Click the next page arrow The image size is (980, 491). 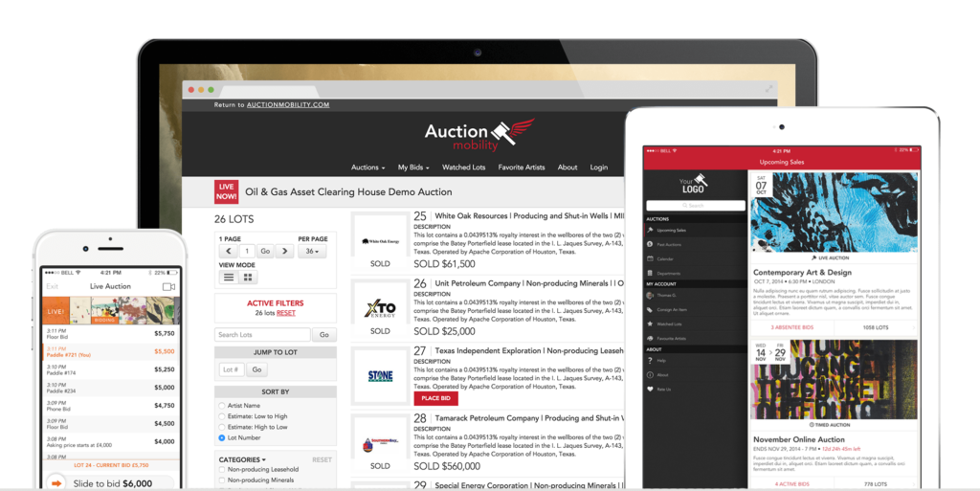tap(284, 251)
